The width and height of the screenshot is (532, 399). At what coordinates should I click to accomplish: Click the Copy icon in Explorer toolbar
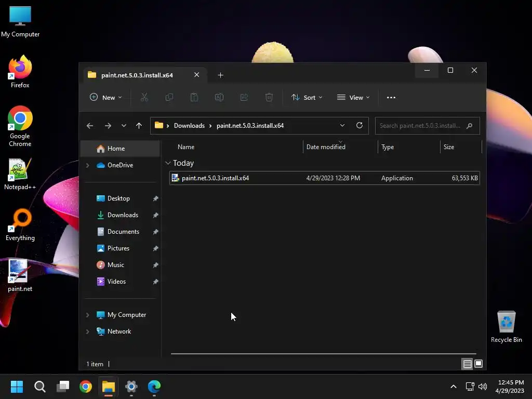(169, 98)
